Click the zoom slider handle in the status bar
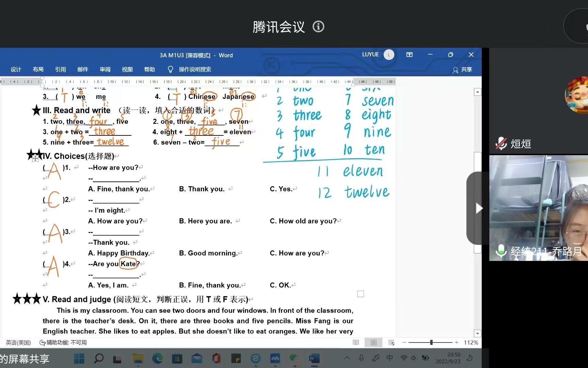The height and width of the screenshot is (368, 588). pyautogui.click(x=431, y=342)
